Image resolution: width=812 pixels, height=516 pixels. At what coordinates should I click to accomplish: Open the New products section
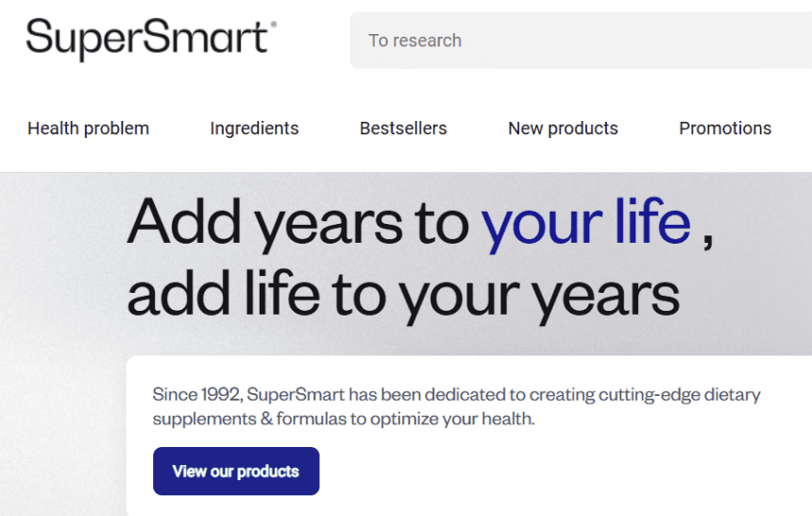[563, 129]
